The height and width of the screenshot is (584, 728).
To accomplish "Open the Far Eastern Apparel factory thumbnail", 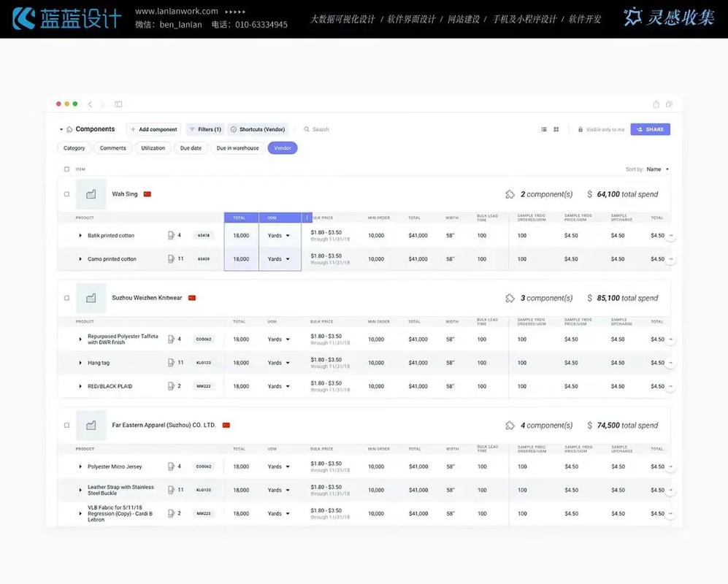I will tap(91, 426).
